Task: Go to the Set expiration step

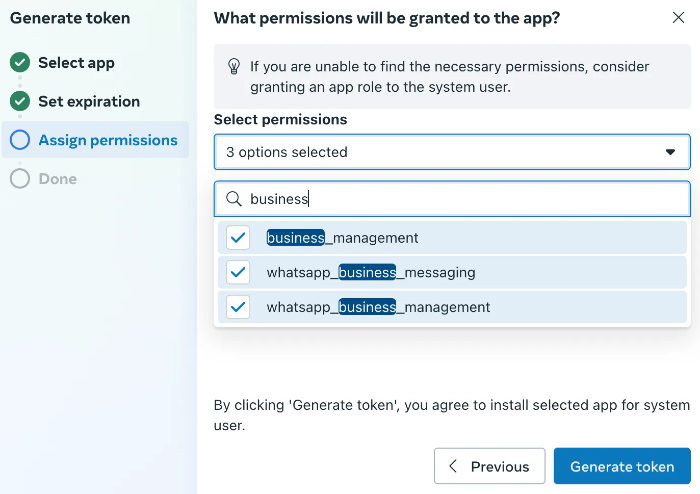Action: point(89,102)
